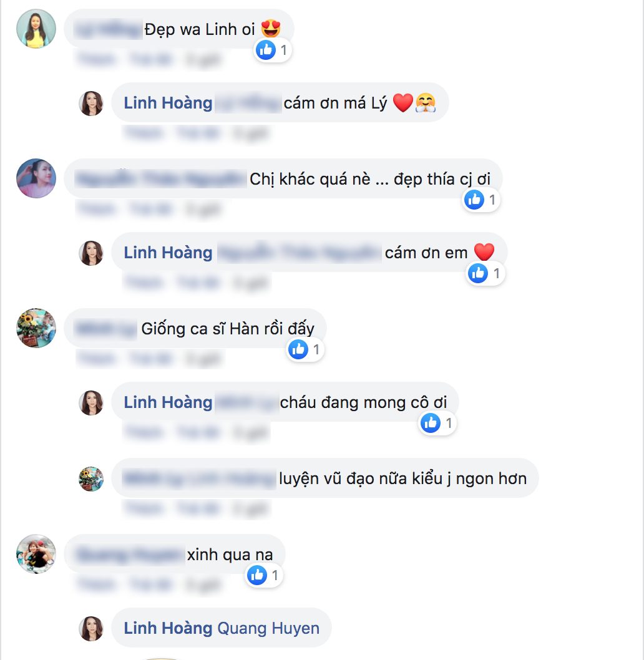Open small sunflower avatar on 'luyện vũ đạo' reply

91,478
